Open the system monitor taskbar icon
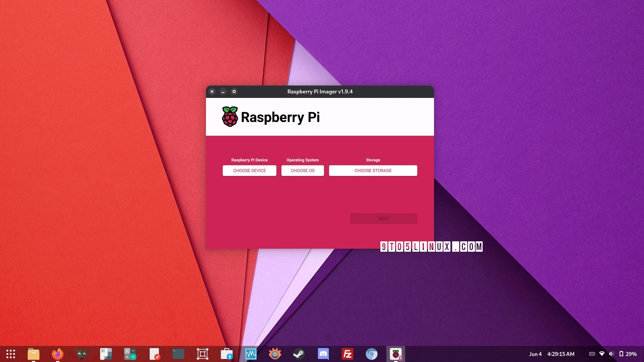This screenshot has width=644, height=362. [251, 354]
